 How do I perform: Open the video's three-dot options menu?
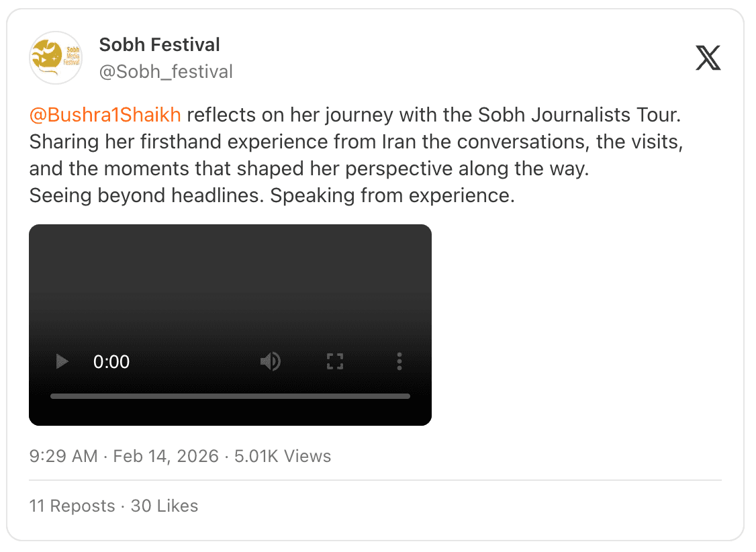coord(399,362)
